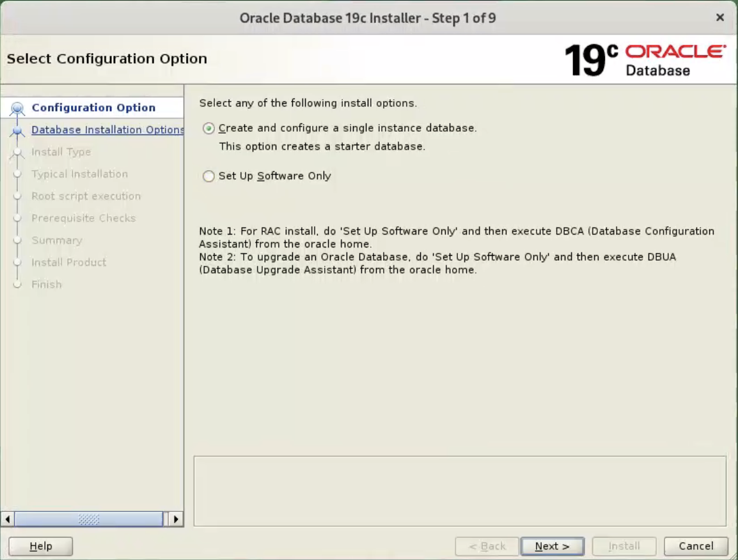Viewport: 738px width, 560px height.
Task: Click the empty message box at the bottom
Action: click(460, 491)
